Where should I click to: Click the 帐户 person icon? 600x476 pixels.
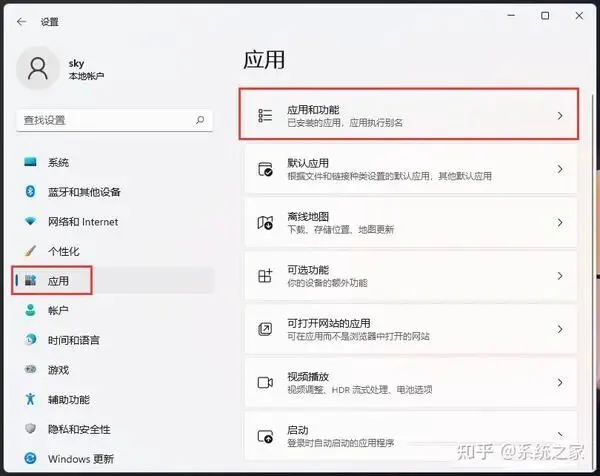30,310
